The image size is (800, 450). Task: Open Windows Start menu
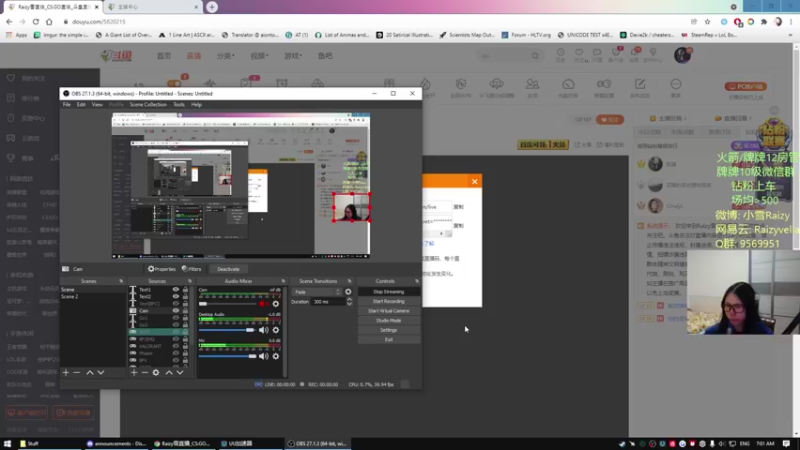7,444
